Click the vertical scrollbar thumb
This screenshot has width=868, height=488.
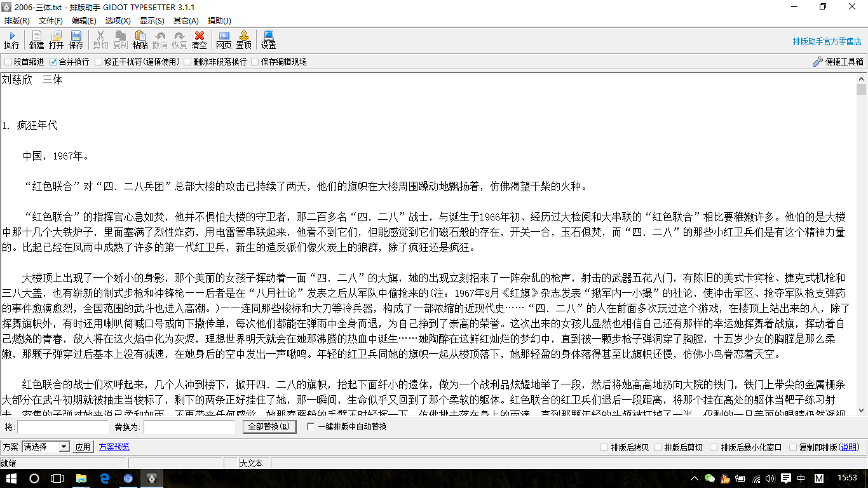861,90
